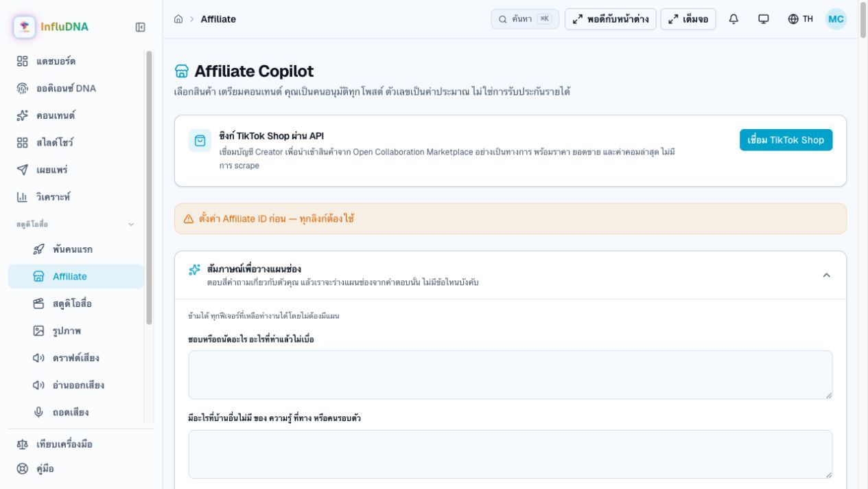Image resolution: width=868 pixels, height=489 pixels.
Task: Select รูปภาพ in the sidebar
Action: [x=67, y=330]
